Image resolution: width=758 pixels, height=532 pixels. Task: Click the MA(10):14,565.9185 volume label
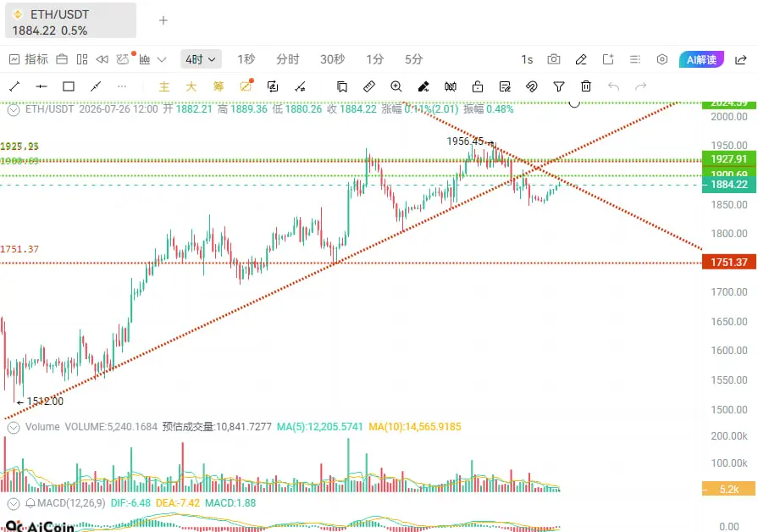click(x=415, y=427)
